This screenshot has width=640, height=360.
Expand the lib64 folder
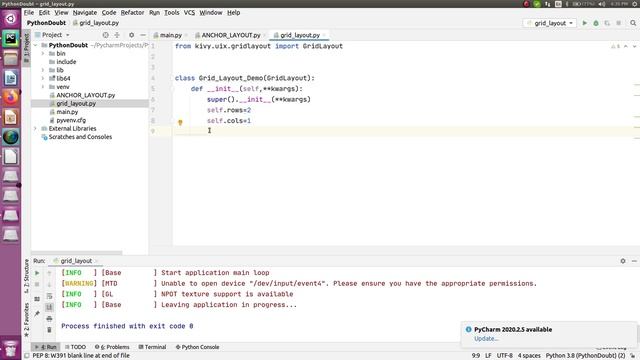pyautogui.click(x=43, y=78)
